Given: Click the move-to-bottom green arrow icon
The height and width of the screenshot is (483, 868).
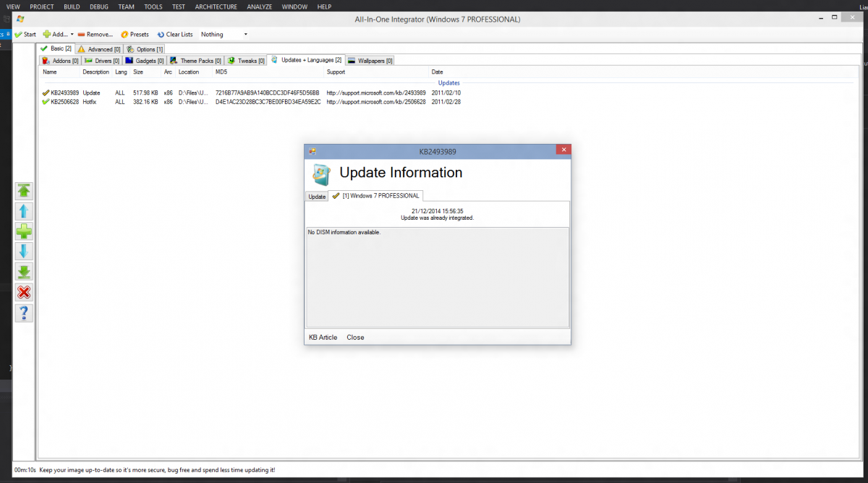Looking at the screenshot, I should coord(24,272).
